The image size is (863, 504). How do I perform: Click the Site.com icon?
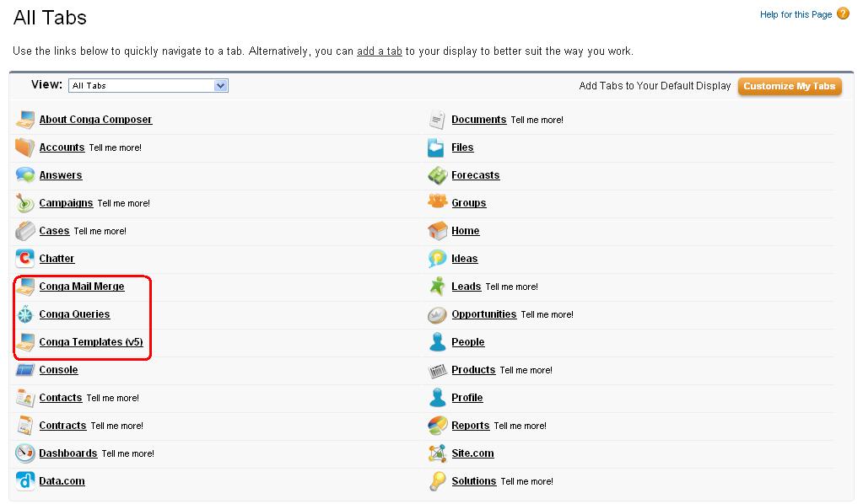(438, 453)
